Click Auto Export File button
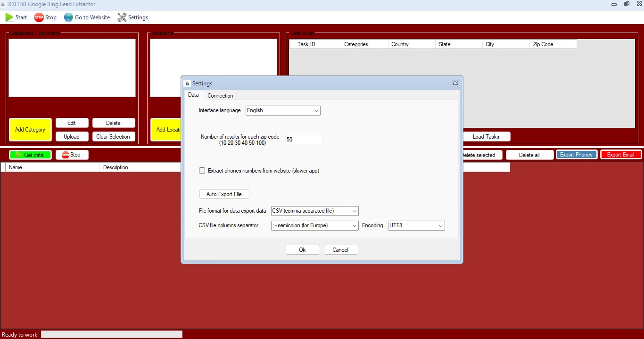 (224, 194)
